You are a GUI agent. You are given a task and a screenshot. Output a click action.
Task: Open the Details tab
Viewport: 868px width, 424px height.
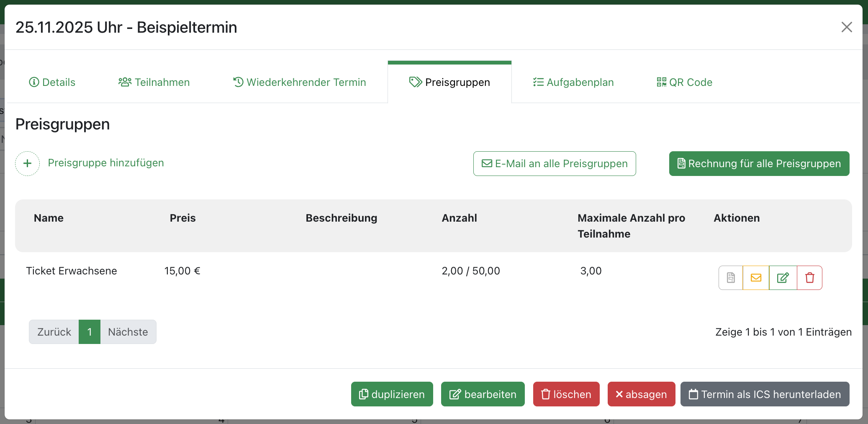pyautogui.click(x=52, y=82)
